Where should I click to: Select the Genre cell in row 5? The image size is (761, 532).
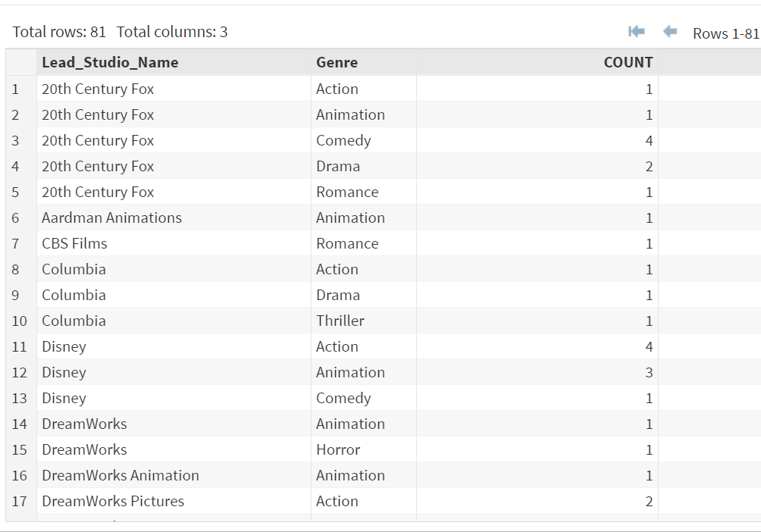pos(347,192)
